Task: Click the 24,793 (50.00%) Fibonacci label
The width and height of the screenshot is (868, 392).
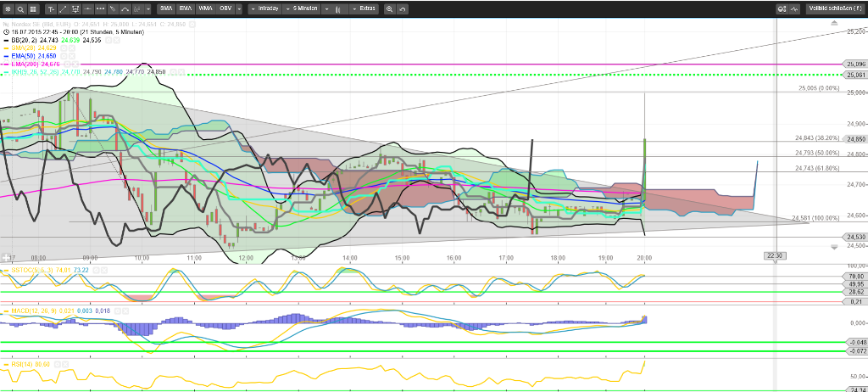Action: [817, 153]
